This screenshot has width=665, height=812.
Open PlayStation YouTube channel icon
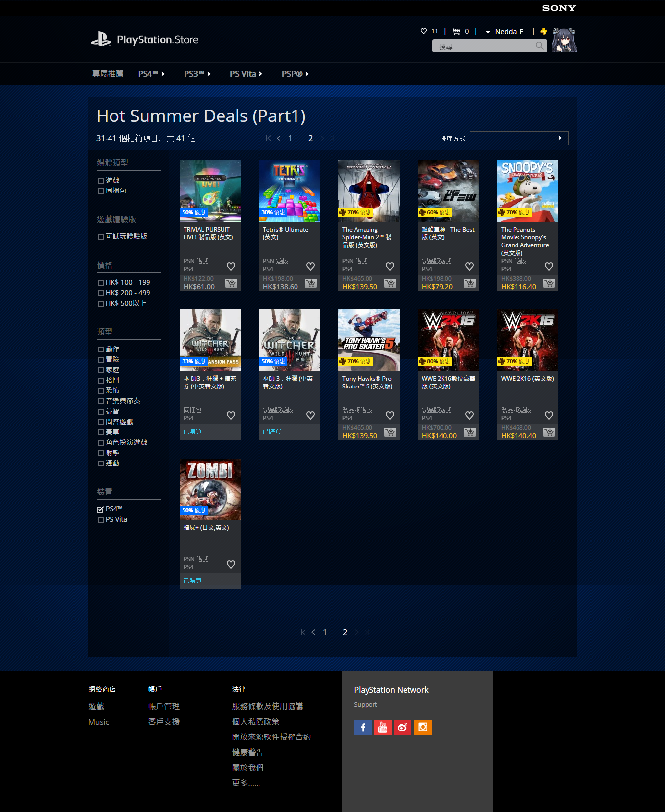pyautogui.click(x=383, y=727)
